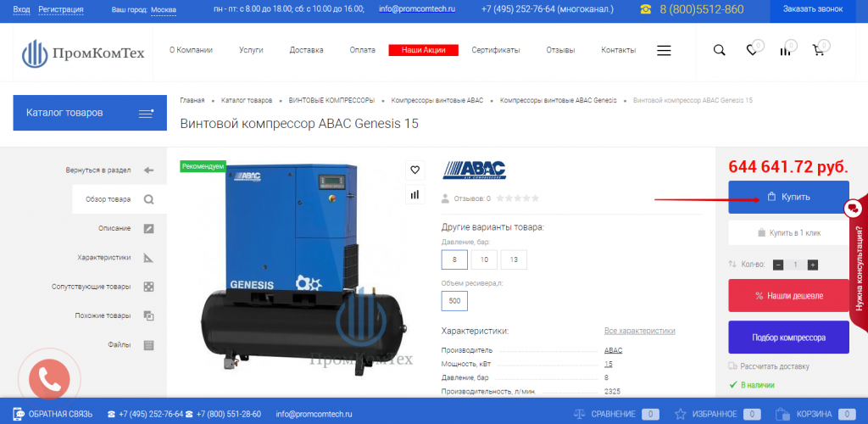Increase quantity with plus button
This screenshot has height=424, width=868.
(813, 265)
